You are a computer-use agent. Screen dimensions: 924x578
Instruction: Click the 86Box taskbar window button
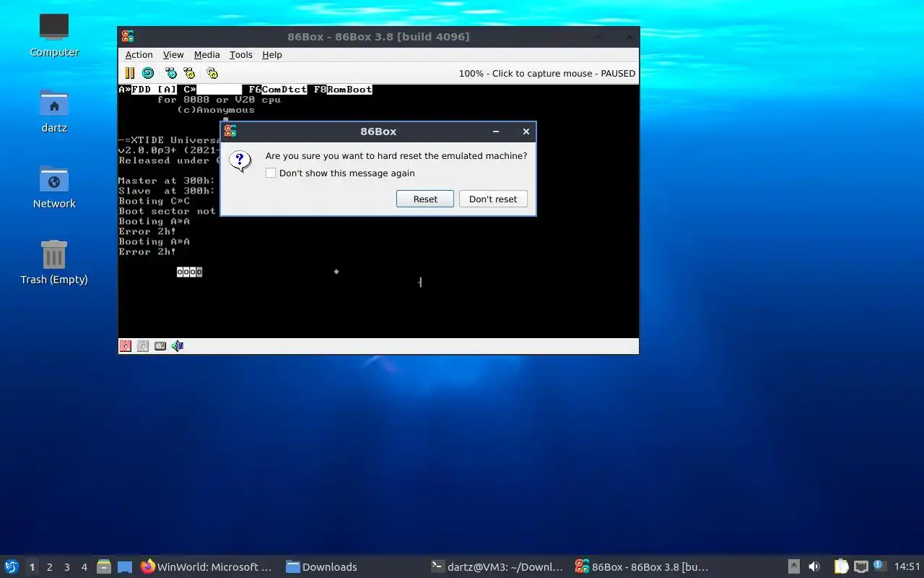coord(642,566)
